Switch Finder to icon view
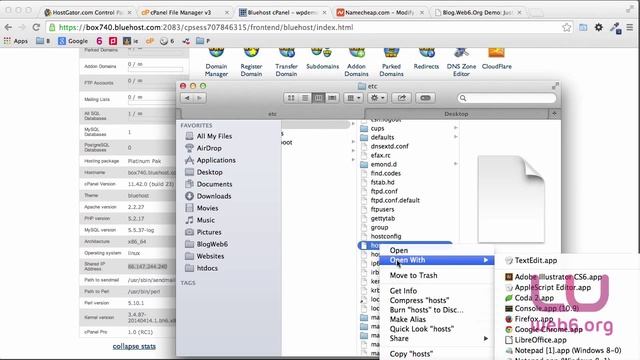640x360 pixels. 291,98
